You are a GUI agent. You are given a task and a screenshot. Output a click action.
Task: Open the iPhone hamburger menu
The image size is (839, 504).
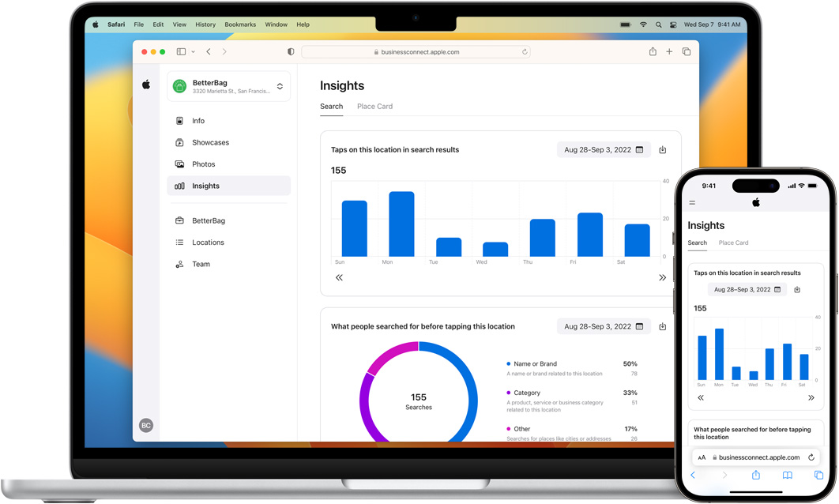tap(692, 203)
